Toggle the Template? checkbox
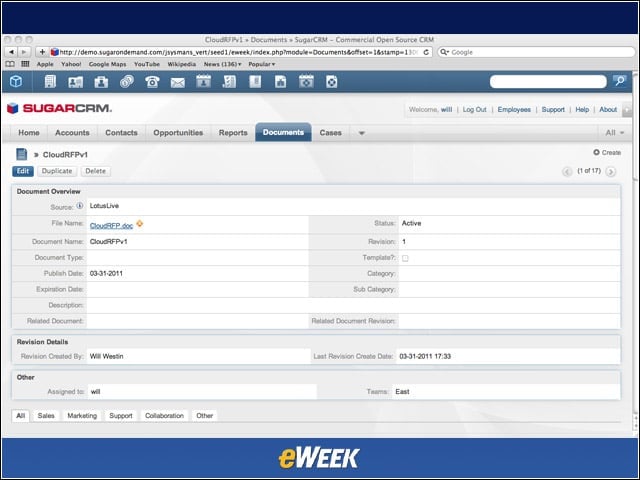This screenshot has height=480, width=640. (405, 258)
